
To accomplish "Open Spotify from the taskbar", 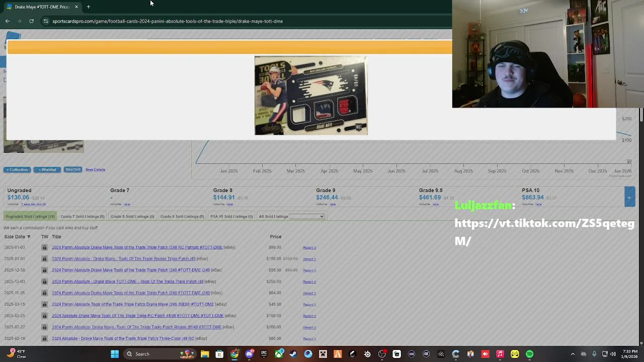I will pos(530,354).
